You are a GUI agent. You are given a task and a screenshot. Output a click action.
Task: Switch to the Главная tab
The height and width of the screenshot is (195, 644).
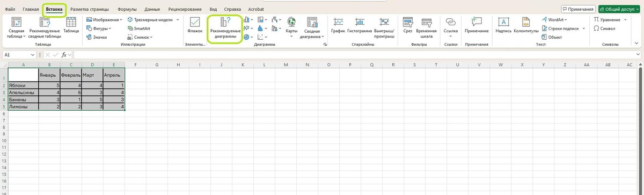tap(31, 9)
